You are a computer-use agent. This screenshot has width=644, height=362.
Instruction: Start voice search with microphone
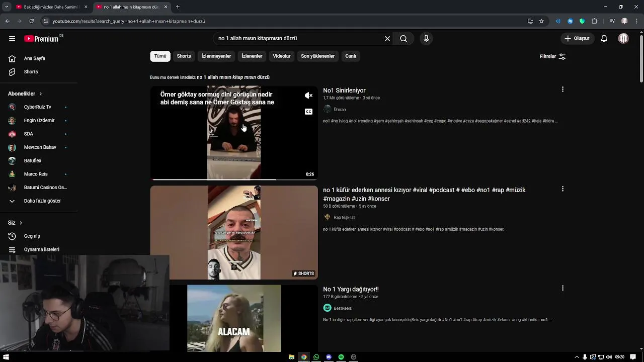click(x=426, y=39)
